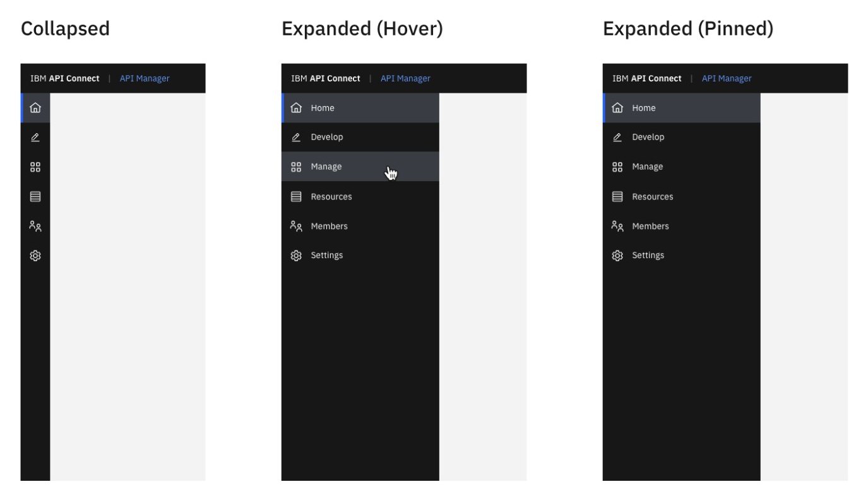The image size is (868, 501).
Task: Click API Manager link in Expanded (Pinned) header
Action: (727, 79)
